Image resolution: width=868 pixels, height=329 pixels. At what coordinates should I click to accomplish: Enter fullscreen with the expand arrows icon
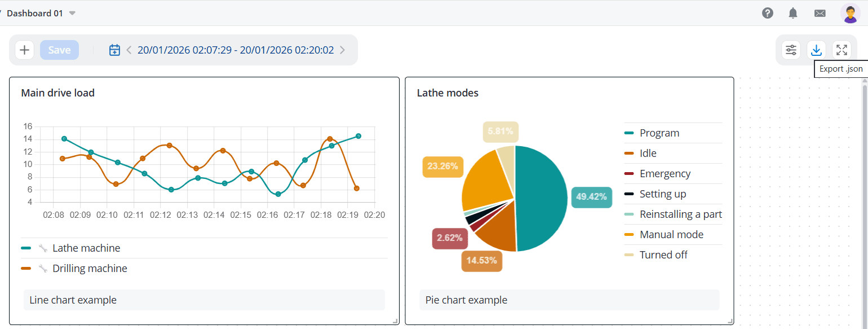point(842,50)
